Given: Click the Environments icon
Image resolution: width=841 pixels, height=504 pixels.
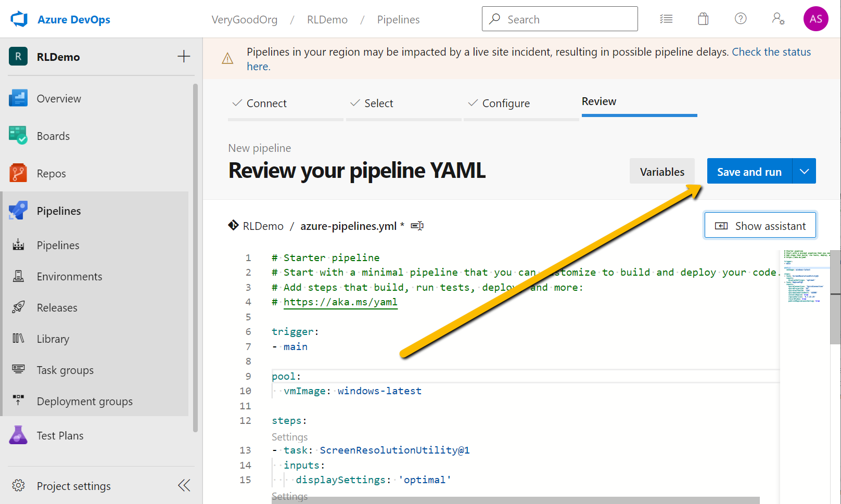Looking at the screenshot, I should (x=18, y=276).
